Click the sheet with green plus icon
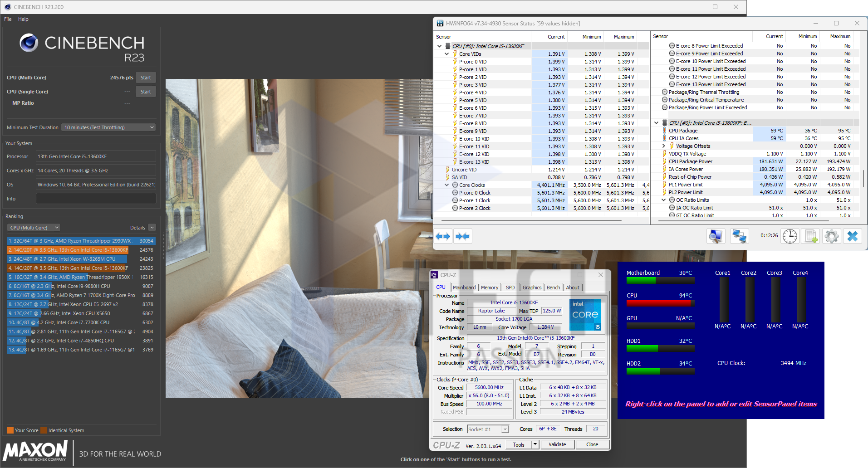This screenshot has height=468, width=868. pyautogui.click(x=811, y=236)
